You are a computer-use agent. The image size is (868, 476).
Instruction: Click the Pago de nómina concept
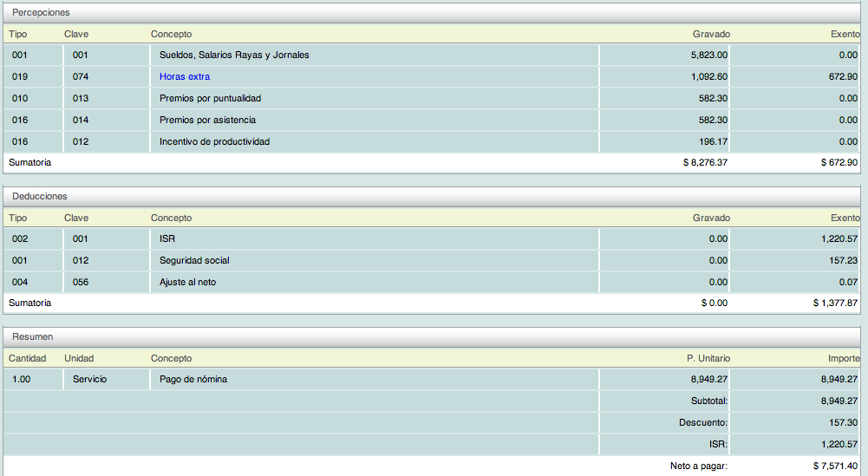(x=193, y=379)
